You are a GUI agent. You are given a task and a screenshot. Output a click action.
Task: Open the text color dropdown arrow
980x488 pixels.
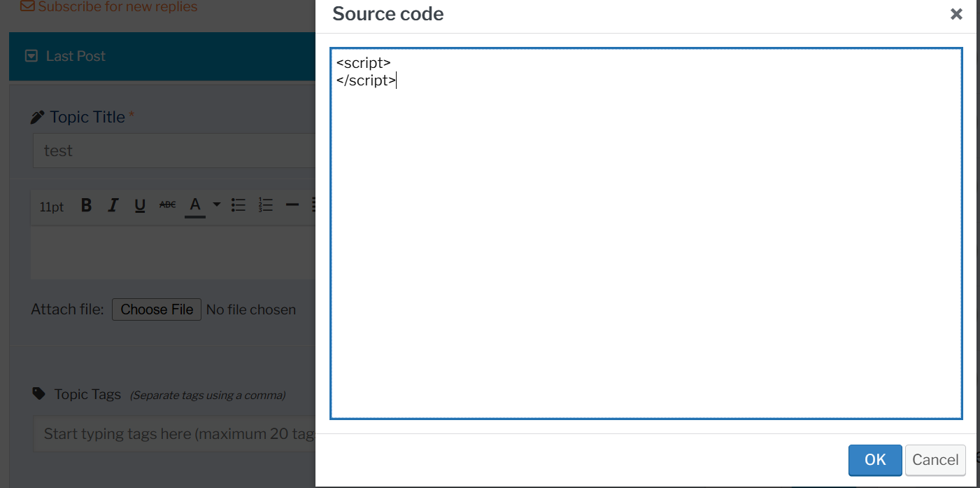pos(217,205)
